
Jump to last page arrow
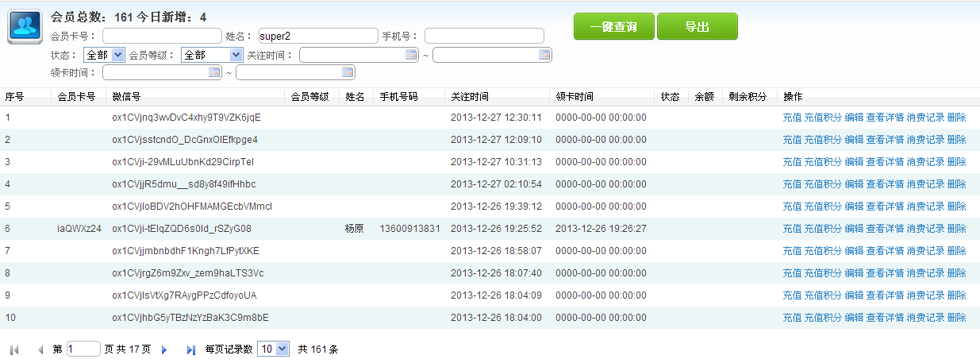tap(190, 349)
